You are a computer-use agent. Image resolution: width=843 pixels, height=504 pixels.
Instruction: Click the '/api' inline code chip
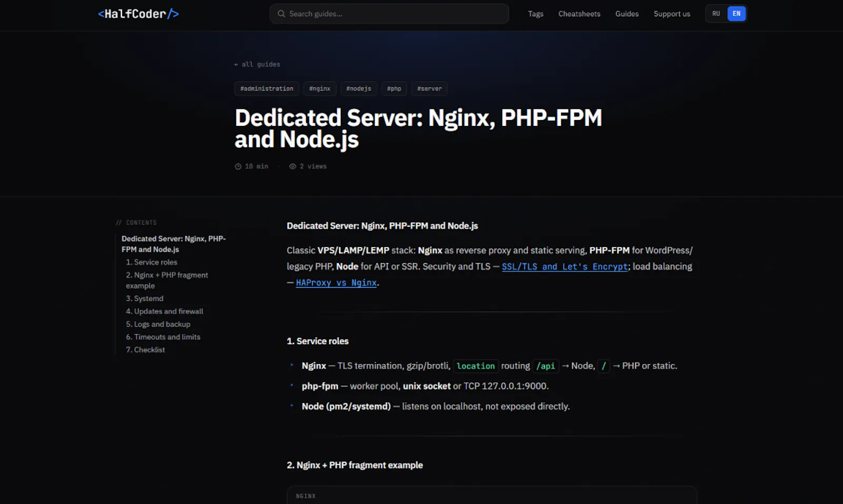(x=545, y=366)
